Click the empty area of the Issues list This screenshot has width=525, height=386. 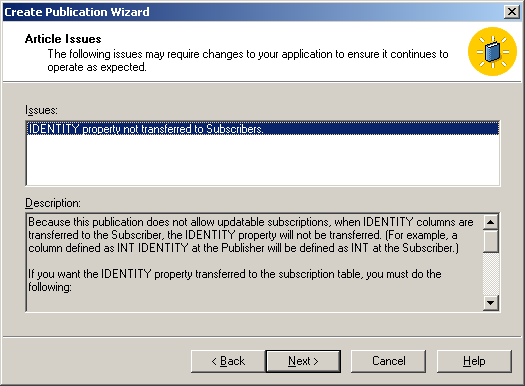263,160
